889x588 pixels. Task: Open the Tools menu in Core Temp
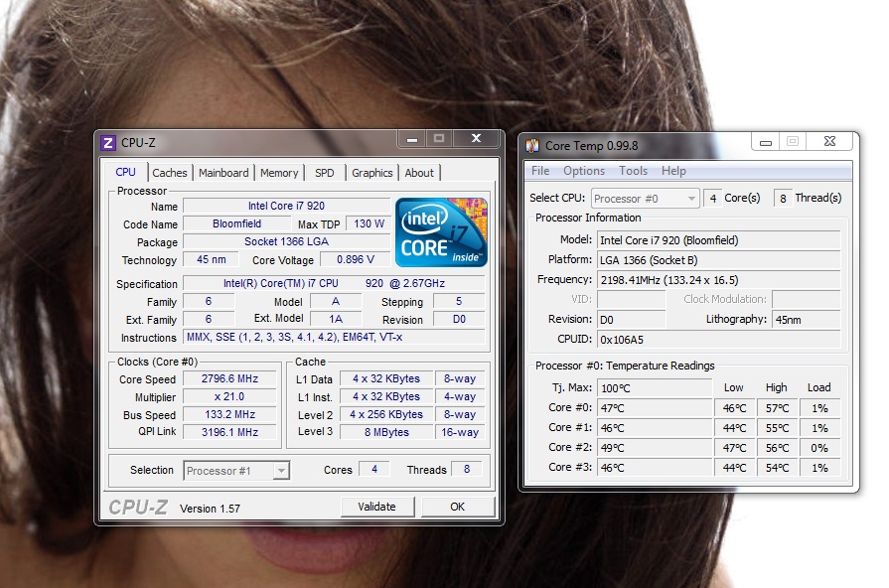[x=633, y=171]
